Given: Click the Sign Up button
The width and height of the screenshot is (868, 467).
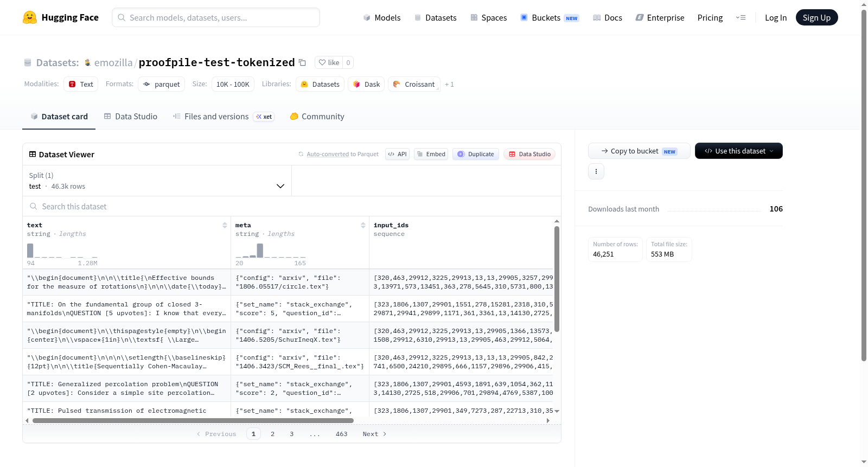Looking at the screenshot, I should coord(816,17).
